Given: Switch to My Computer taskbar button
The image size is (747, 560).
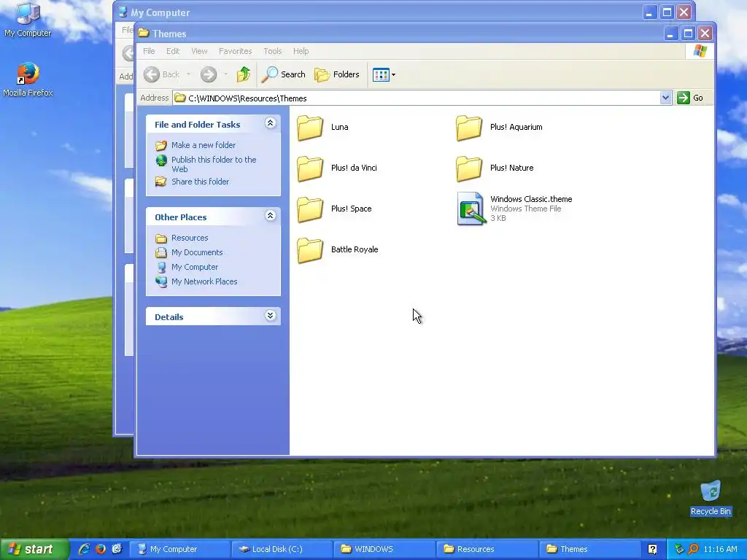Looking at the screenshot, I should click(179, 549).
